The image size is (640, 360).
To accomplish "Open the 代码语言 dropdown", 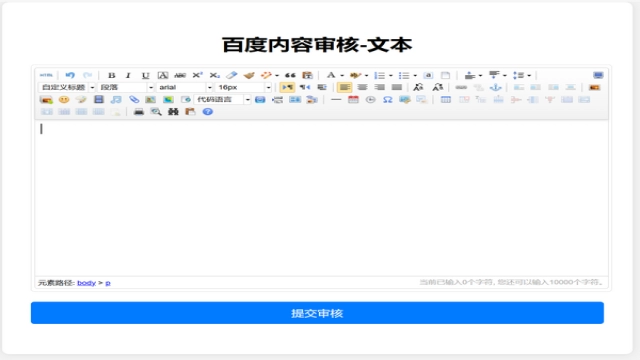I will (x=222, y=100).
